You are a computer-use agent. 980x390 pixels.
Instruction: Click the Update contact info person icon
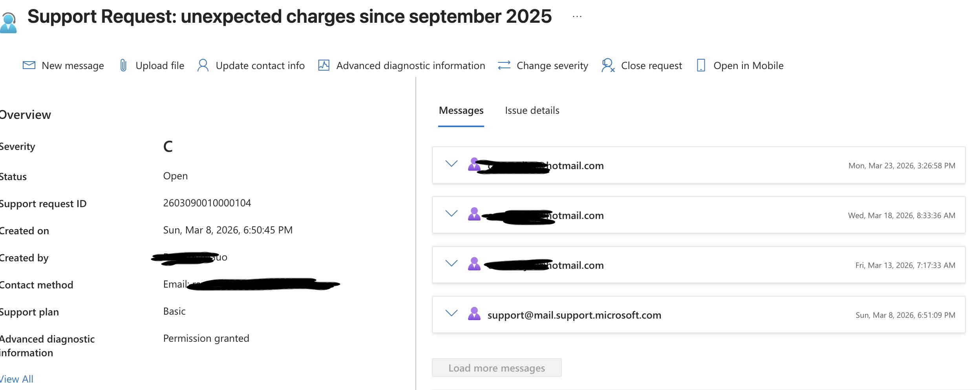coord(203,65)
